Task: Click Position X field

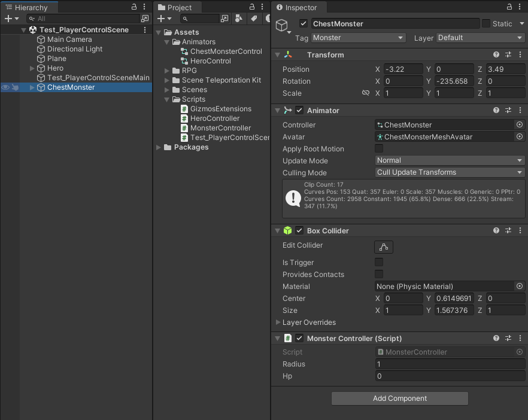Action: [403, 69]
